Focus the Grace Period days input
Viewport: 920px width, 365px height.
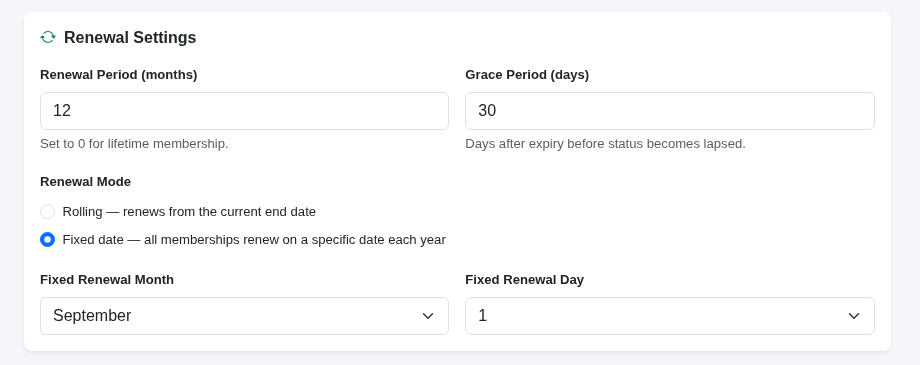pos(669,111)
